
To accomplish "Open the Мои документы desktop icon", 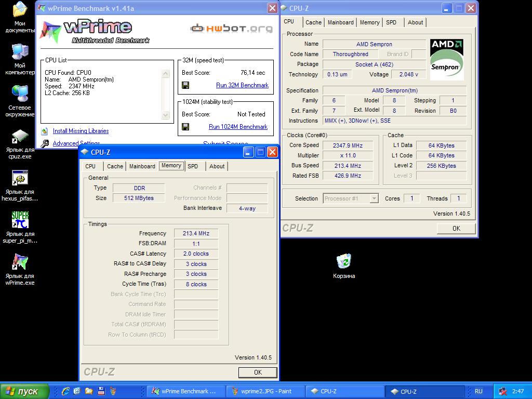I will pos(20,9).
